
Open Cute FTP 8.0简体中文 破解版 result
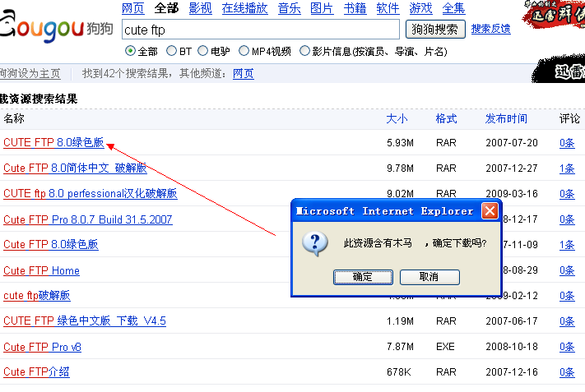75,168
